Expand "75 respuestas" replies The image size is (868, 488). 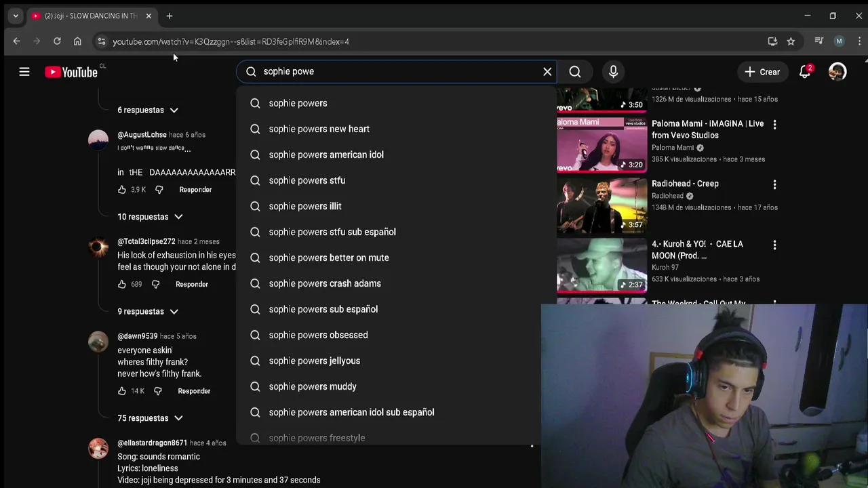point(150,418)
